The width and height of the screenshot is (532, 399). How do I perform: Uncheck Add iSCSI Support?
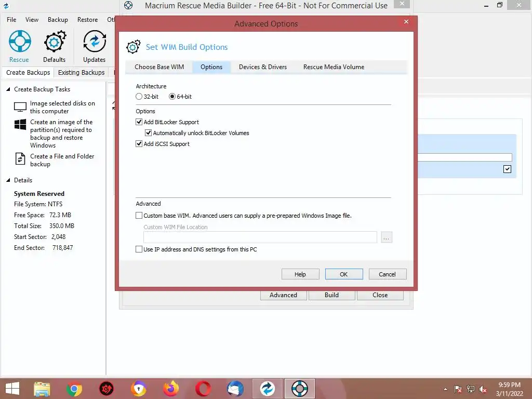tap(139, 143)
